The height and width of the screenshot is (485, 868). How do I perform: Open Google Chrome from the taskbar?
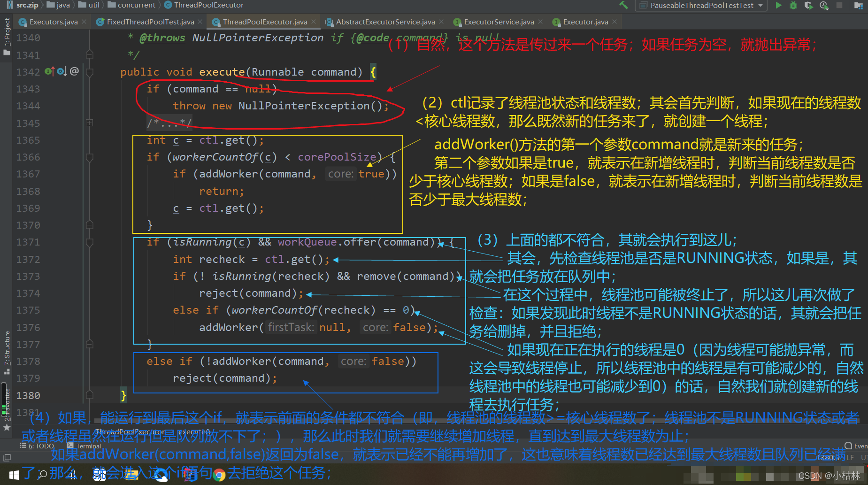[219, 475]
